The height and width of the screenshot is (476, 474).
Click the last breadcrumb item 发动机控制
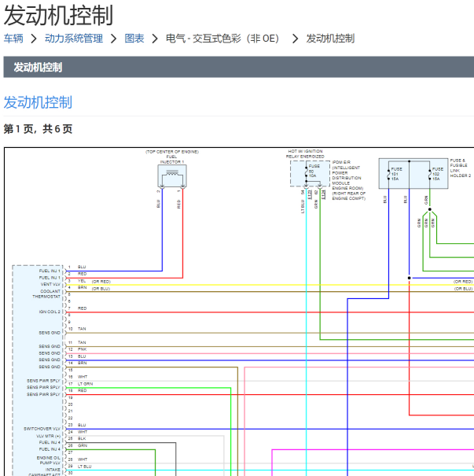(x=330, y=39)
